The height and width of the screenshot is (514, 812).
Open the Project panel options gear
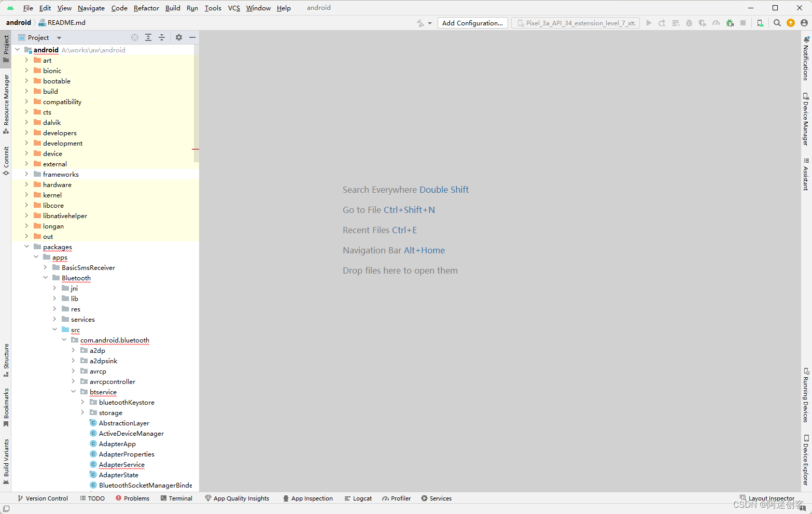point(178,37)
